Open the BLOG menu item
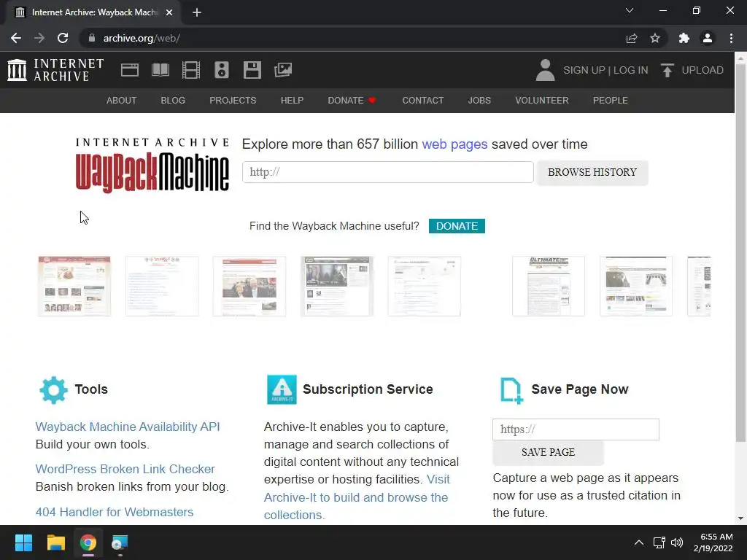This screenshot has height=560, width=747. tap(173, 101)
